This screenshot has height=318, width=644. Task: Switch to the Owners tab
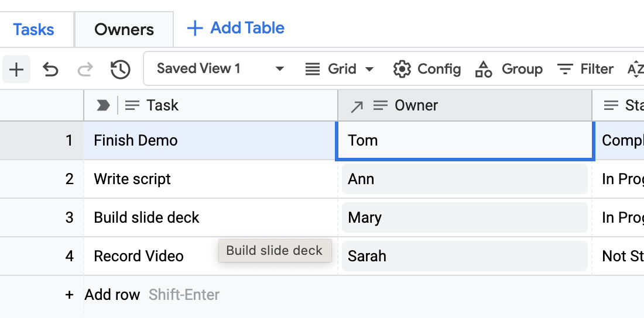pos(124,29)
